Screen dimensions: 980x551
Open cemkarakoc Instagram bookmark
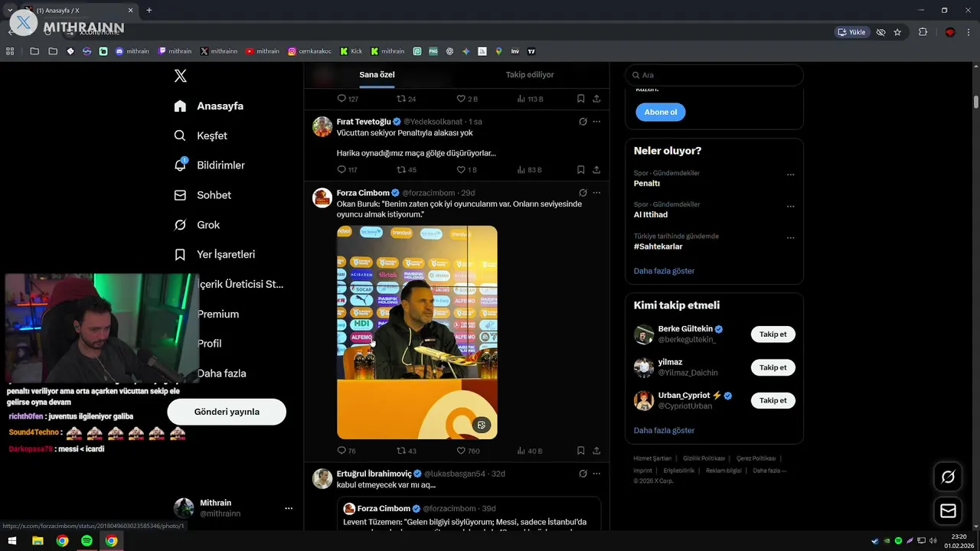309,51
